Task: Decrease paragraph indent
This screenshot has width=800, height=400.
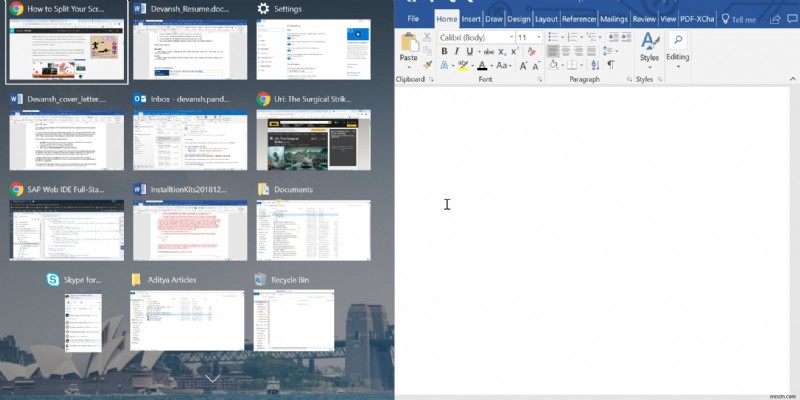Action: pyautogui.click(x=614, y=37)
